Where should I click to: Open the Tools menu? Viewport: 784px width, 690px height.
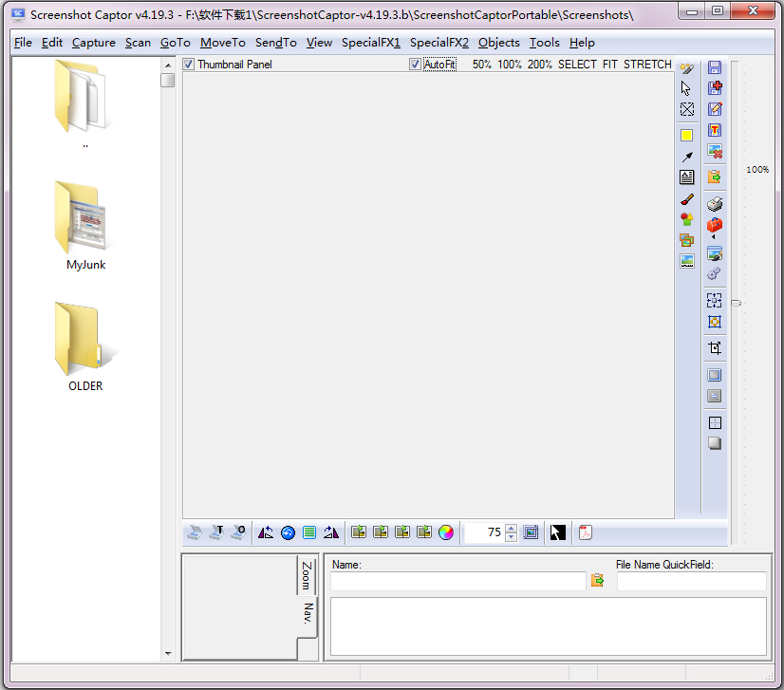(x=545, y=43)
